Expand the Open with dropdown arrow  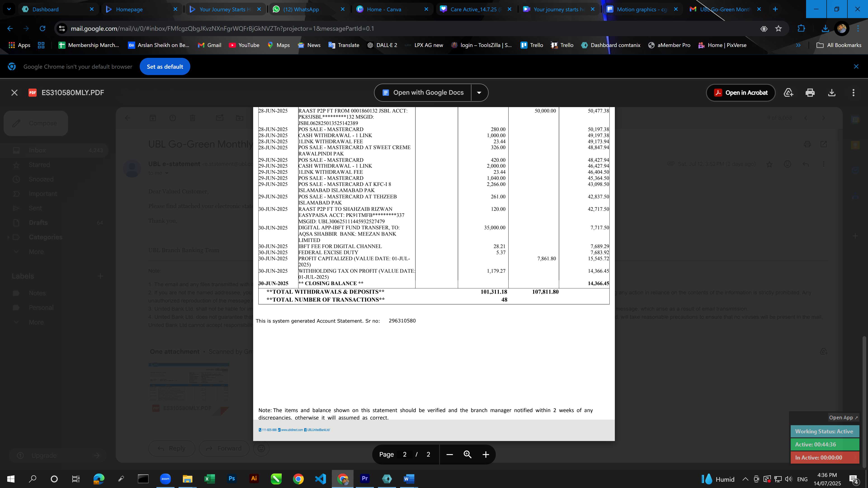point(479,93)
